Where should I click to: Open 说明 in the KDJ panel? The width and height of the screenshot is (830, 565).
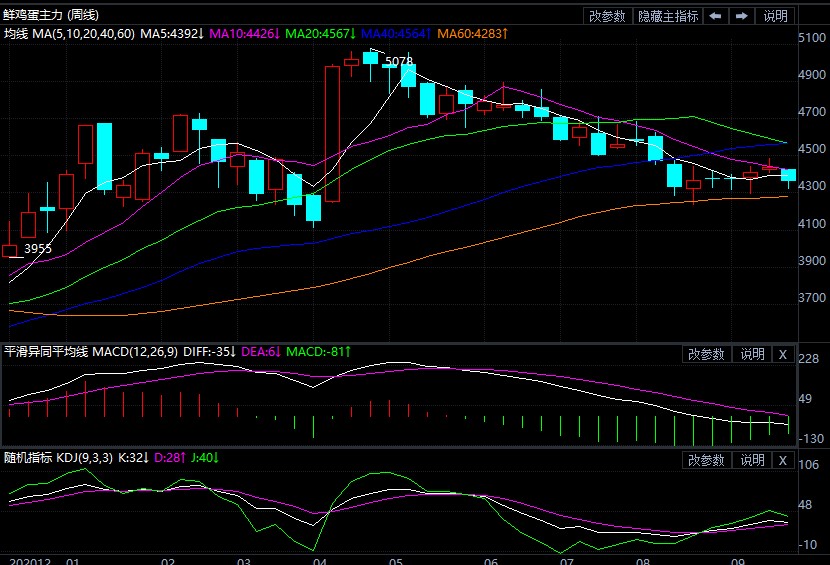(752, 460)
